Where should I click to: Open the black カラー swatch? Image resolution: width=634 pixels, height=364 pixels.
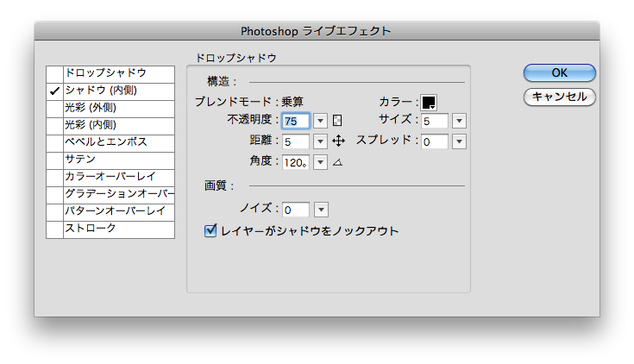tap(429, 102)
